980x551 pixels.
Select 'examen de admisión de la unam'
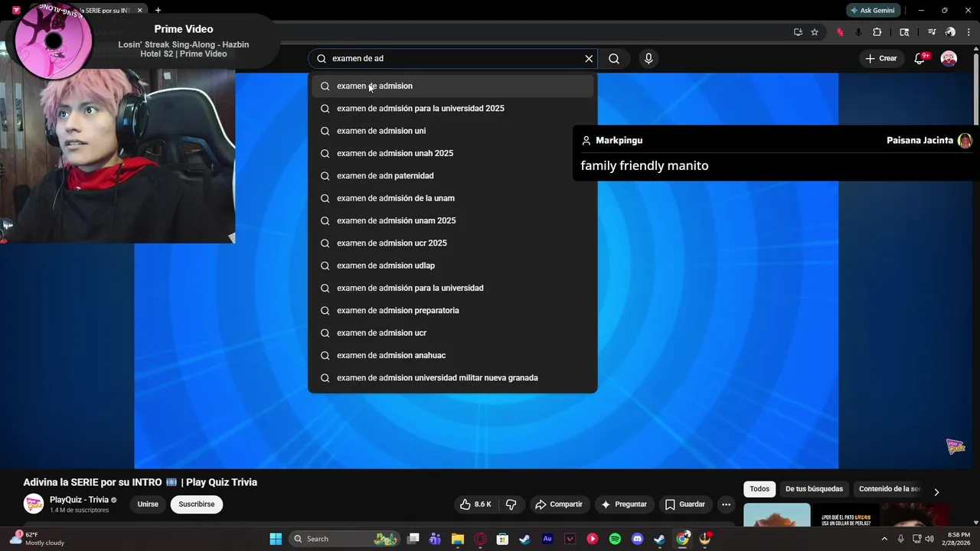(x=452, y=198)
